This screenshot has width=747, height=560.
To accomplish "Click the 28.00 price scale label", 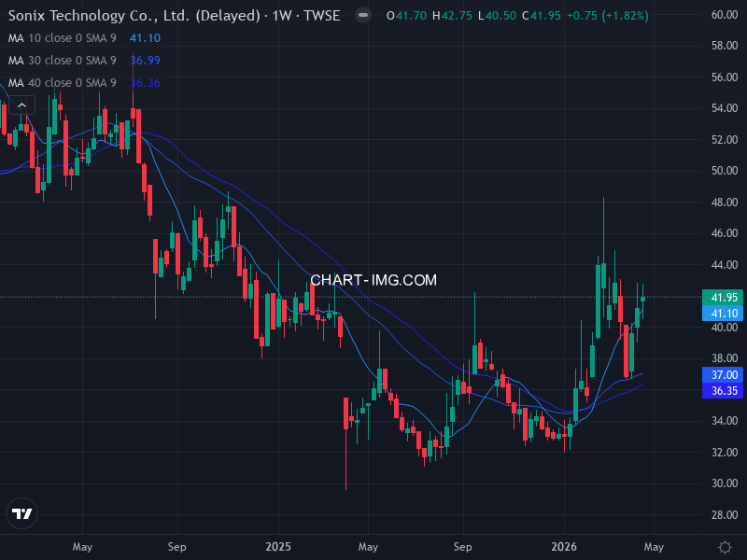I will tap(725, 515).
